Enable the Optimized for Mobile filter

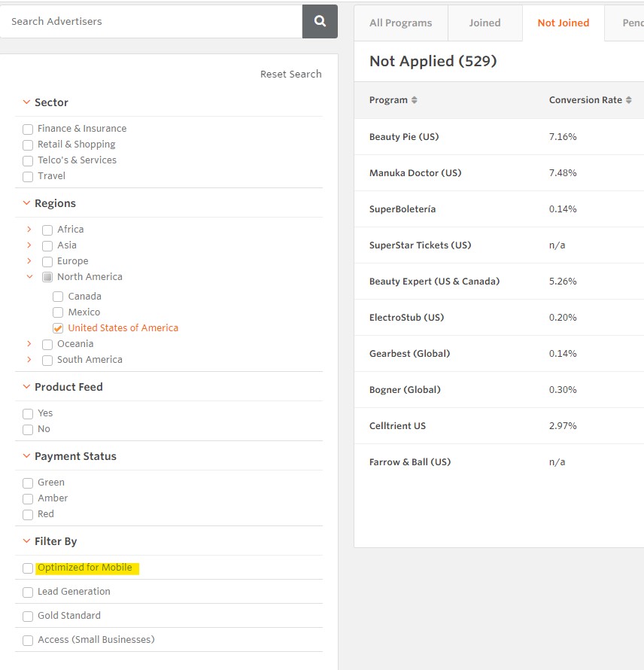tap(28, 568)
